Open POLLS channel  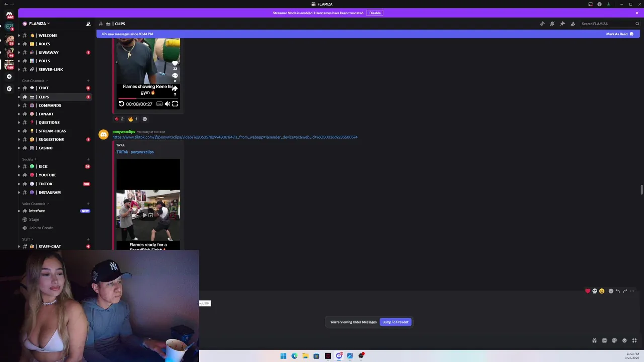click(55, 61)
